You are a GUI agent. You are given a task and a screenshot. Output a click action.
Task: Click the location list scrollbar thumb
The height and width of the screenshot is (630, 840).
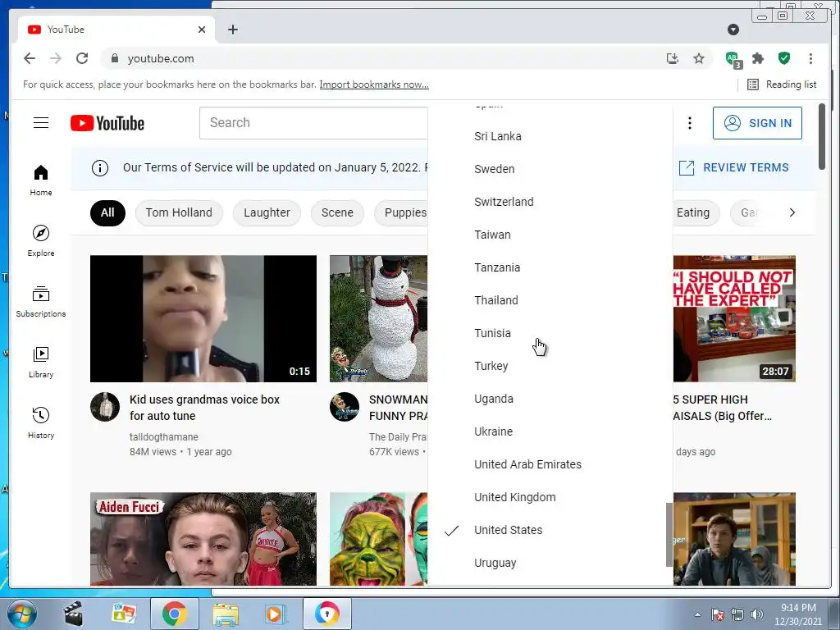669,535
